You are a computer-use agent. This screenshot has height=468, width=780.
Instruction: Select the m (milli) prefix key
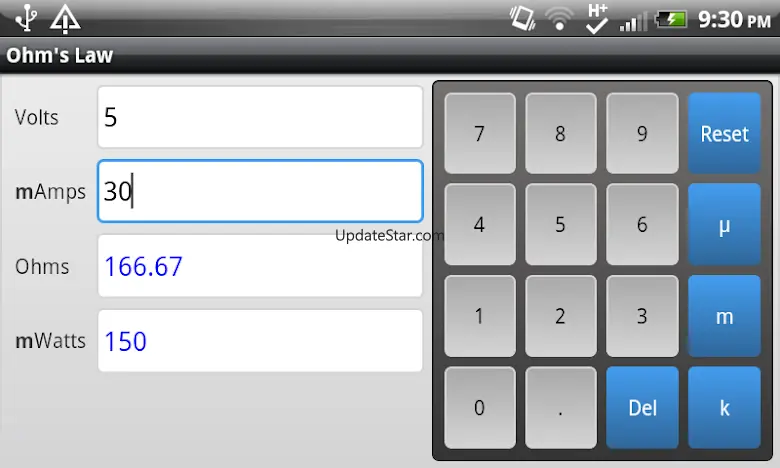pyautogui.click(x=724, y=316)
